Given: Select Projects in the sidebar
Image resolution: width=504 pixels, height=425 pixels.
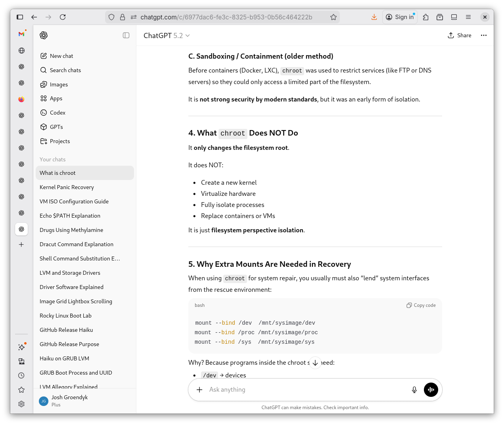Looking at the screenshot, I should point(59,141).
